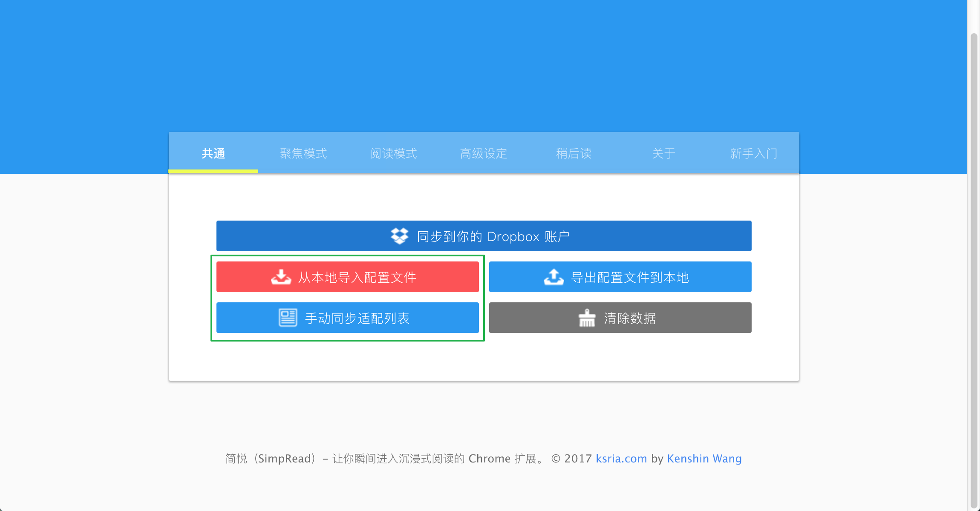The width and height of the screenshot is (980, 511).
Task: Manually sync the adaptation list
Action: 347,317
